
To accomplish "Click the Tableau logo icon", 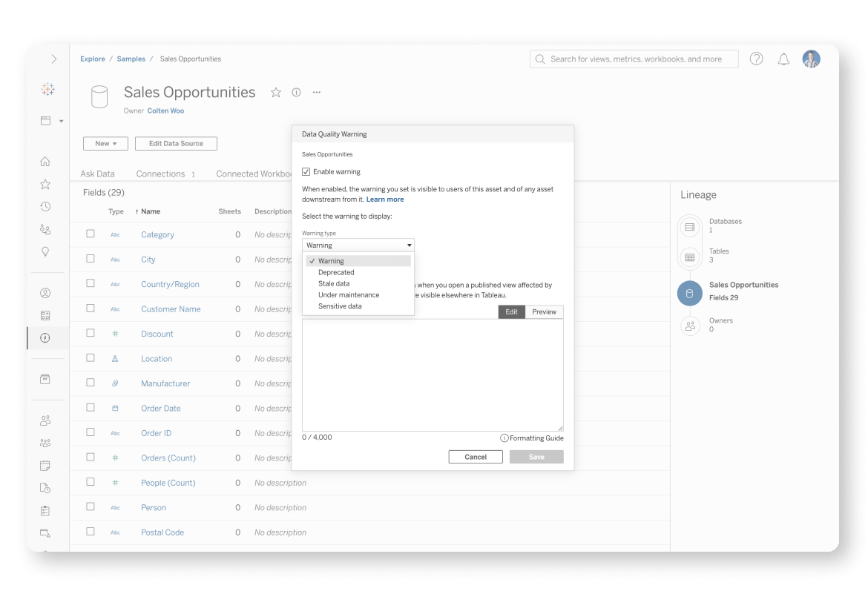I will pyautogui.click(x=47, y=89).
